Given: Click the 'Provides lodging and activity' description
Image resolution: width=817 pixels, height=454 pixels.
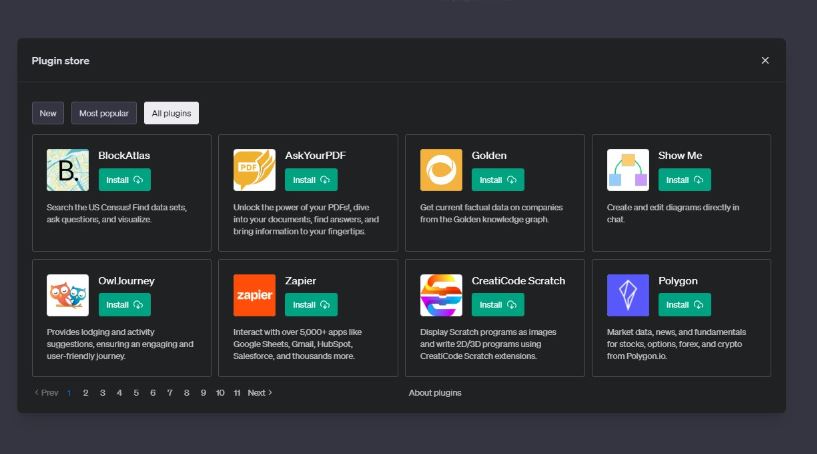Looking at the screenshot, I should (x=120, y=344).
